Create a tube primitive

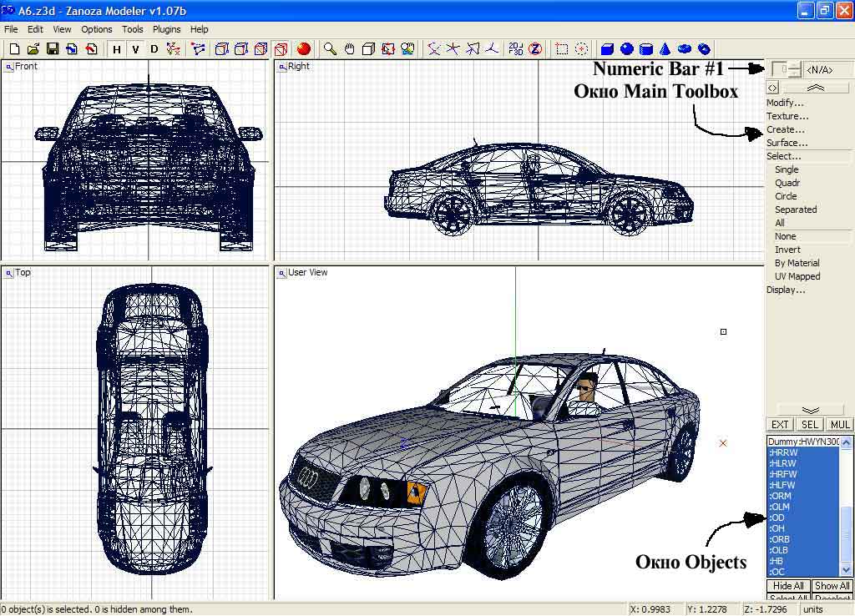coord(704,49)
